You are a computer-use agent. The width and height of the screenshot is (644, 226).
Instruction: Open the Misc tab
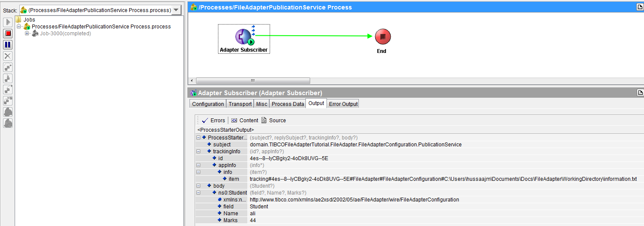point(261,104)
